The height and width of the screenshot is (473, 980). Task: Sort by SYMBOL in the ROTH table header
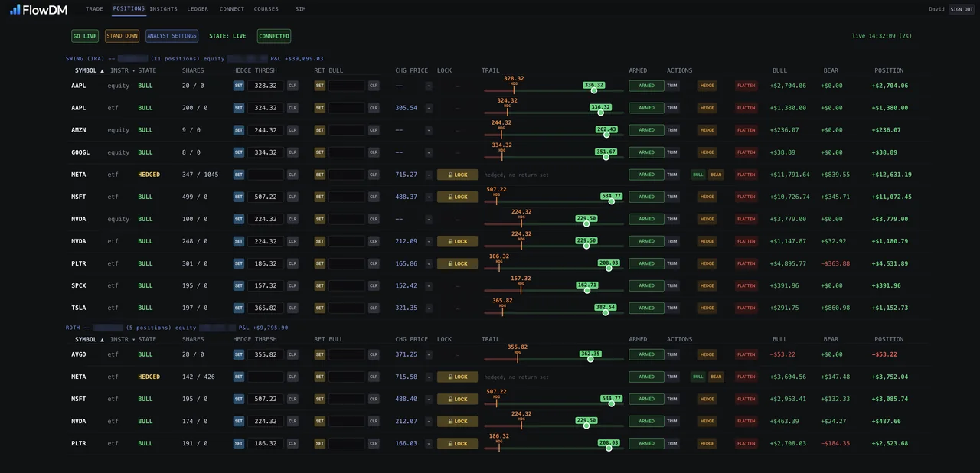[x=89, y=339]
